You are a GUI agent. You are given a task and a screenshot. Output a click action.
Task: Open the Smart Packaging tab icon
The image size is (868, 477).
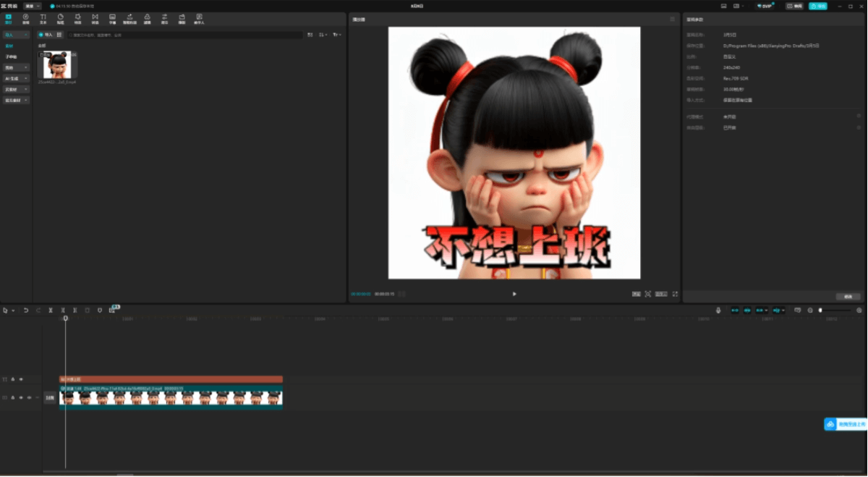coord(129,18)
